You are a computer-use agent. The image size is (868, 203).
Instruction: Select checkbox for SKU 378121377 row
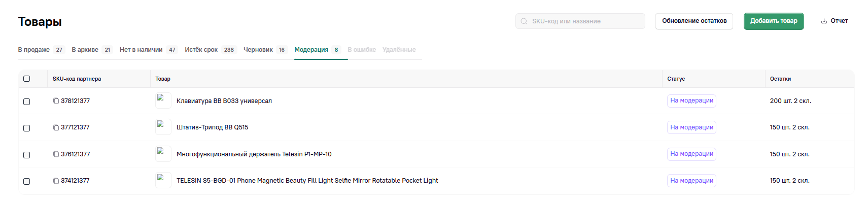[x=27, y=101]
